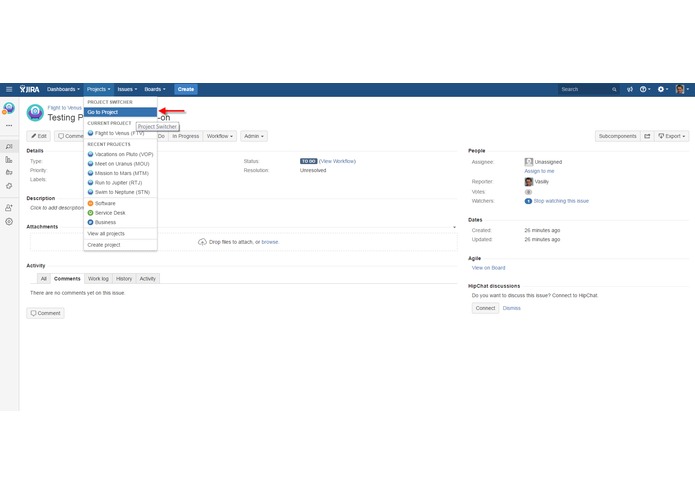This screenshot has width=695, height=494.
Task: Open the sidebar components puzzle icon
Action: 9,186
